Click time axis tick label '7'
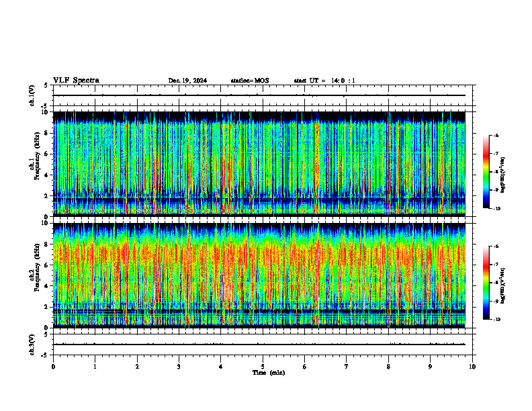Viewport: 532px width, 411px height. point(347,367)
